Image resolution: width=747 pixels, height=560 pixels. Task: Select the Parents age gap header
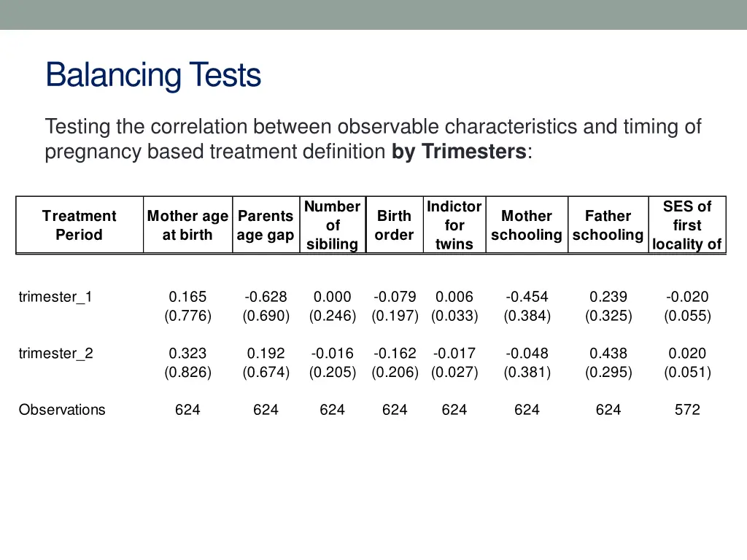click(266, 225)
